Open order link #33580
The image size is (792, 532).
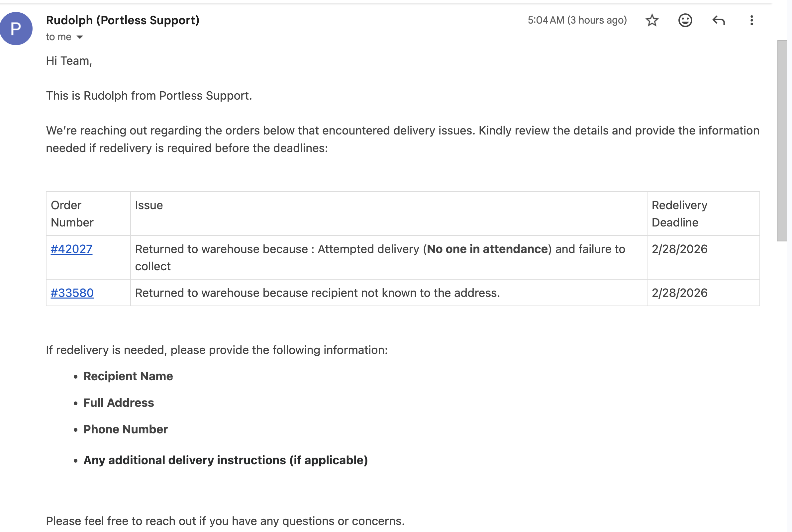tap(72, 293)
